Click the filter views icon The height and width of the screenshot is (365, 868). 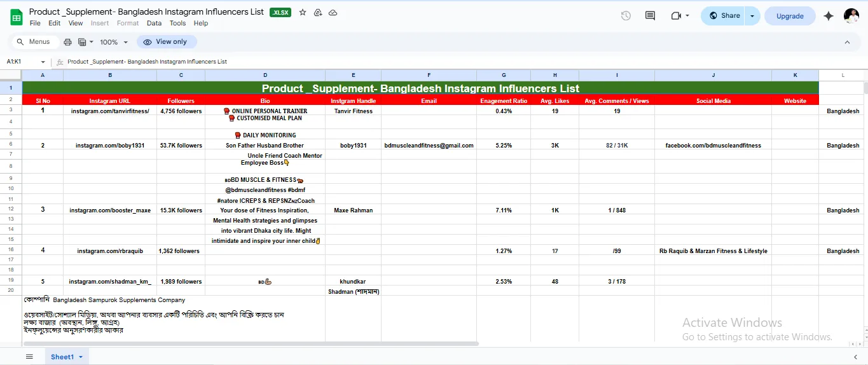[x=82, y=42]
